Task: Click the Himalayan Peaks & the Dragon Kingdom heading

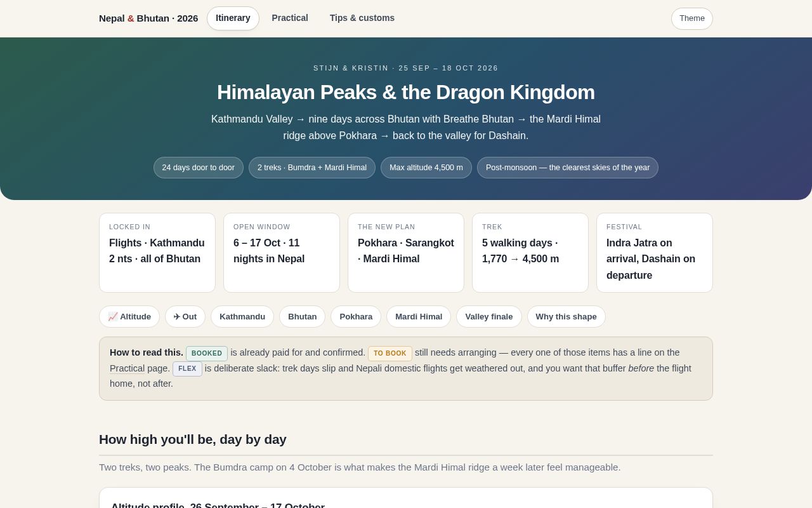Action: pos(406,92)
